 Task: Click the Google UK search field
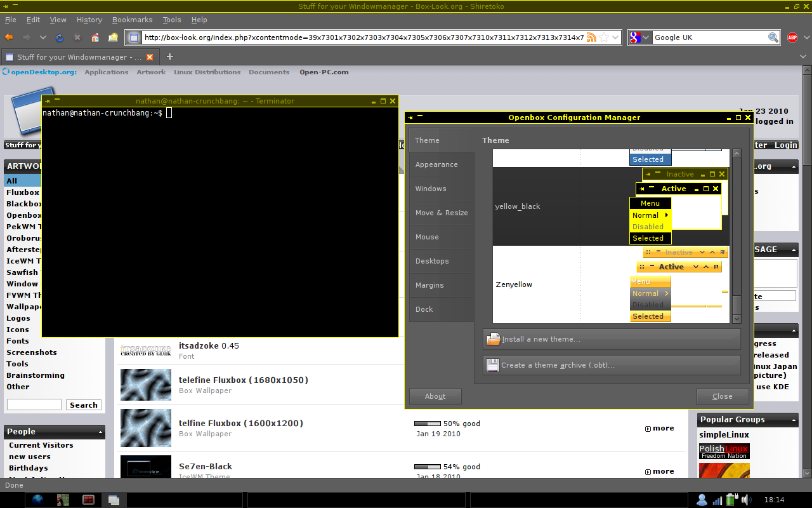pyautogui.click(x=710, y=37)
